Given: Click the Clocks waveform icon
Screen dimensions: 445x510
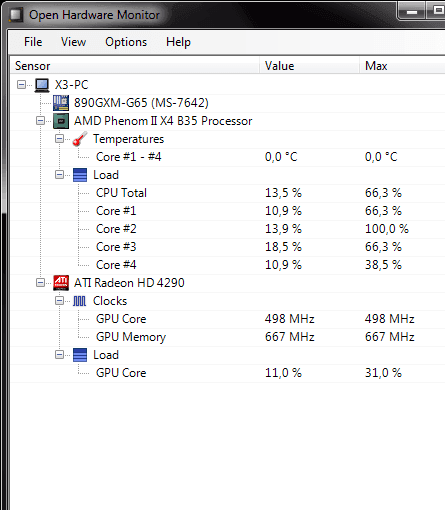Looking at the screenshot, I should 80,301.
